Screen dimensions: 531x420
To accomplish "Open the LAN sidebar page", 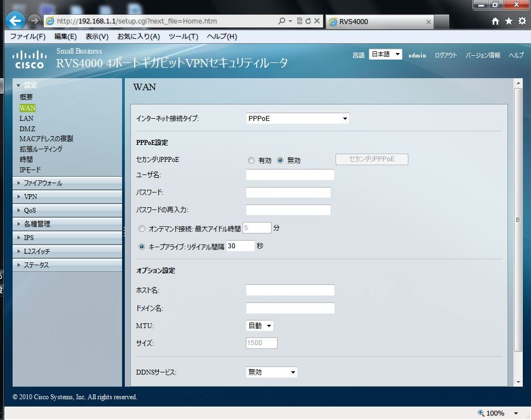I will (26, 119).
